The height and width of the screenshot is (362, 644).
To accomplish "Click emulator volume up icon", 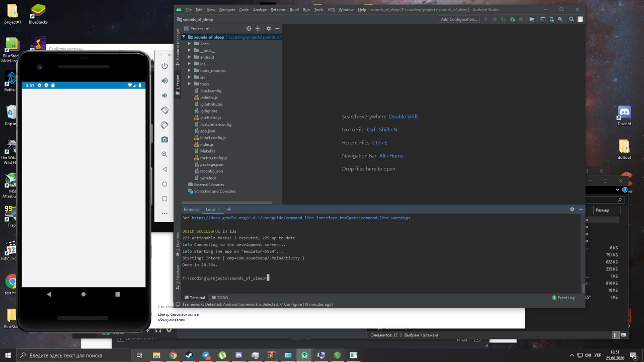I will [165, 81].
